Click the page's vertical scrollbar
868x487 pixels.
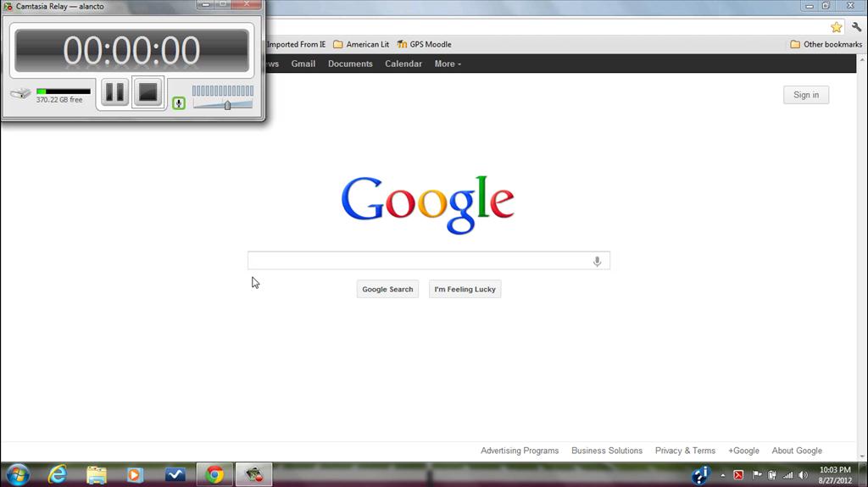pyautogui.click(x=862, y=257)
